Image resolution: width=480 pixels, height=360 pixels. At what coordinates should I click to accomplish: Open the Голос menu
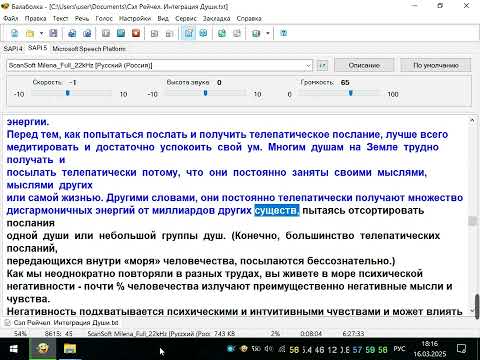104,19
